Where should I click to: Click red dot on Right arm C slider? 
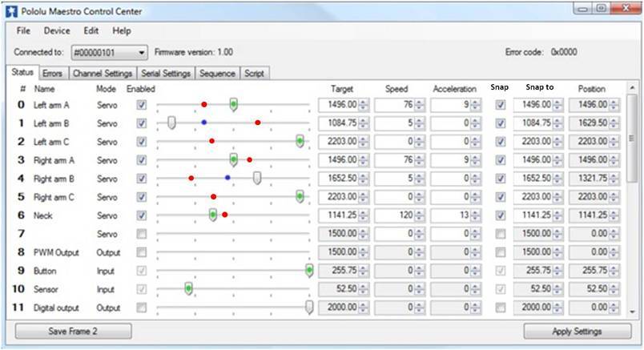point(214,196)
